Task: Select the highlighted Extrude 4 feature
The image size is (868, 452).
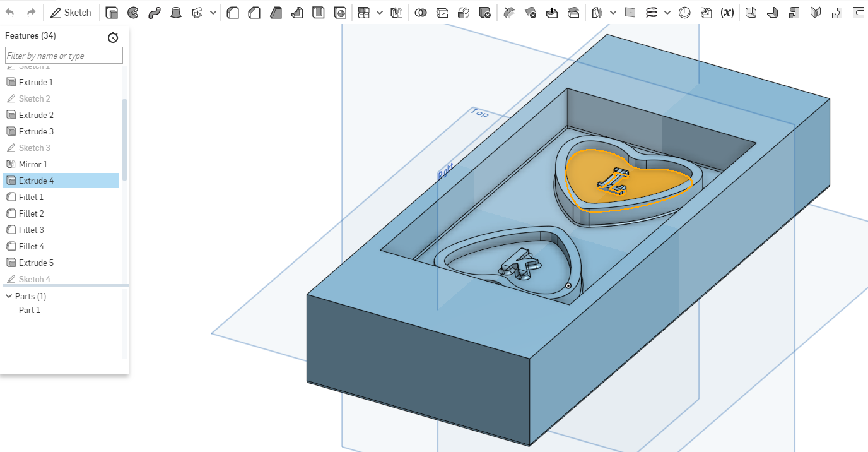Action: coord(61,181)
